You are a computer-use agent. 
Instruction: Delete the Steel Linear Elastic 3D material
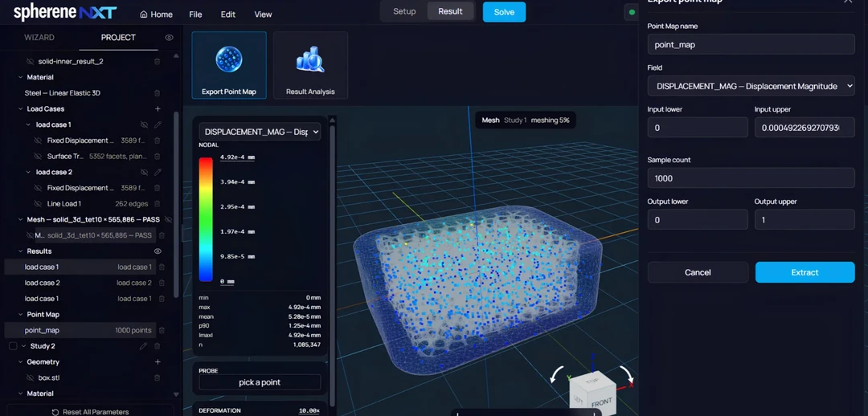[x=158, y=93]
